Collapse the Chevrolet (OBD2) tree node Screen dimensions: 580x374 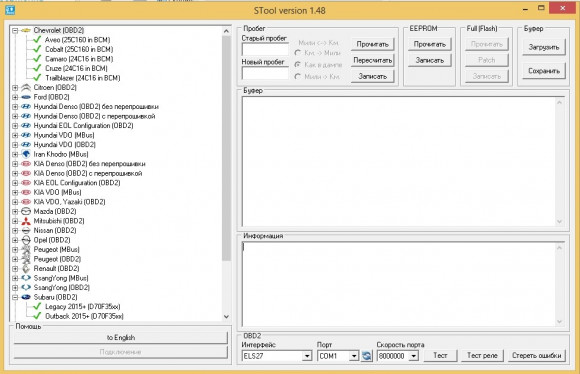tap(15, 30)
